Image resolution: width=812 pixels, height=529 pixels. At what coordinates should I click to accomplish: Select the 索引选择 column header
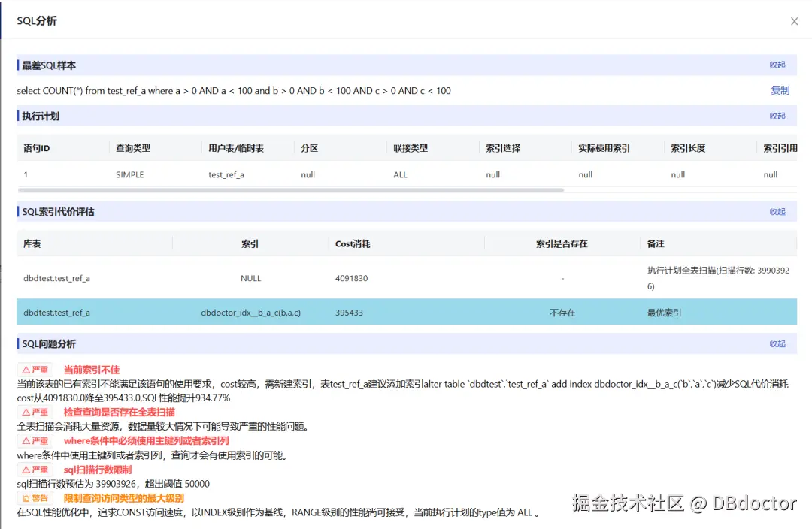pos(503,148)
